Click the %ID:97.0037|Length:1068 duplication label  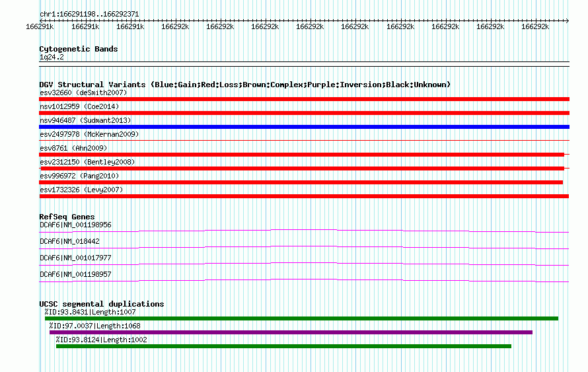94,326
